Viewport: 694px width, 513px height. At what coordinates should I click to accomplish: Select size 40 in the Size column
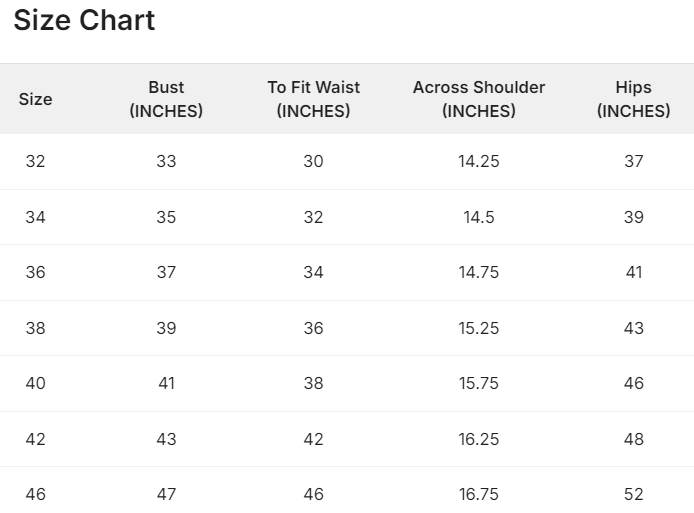pyautogui.click(x=35, y=383)
